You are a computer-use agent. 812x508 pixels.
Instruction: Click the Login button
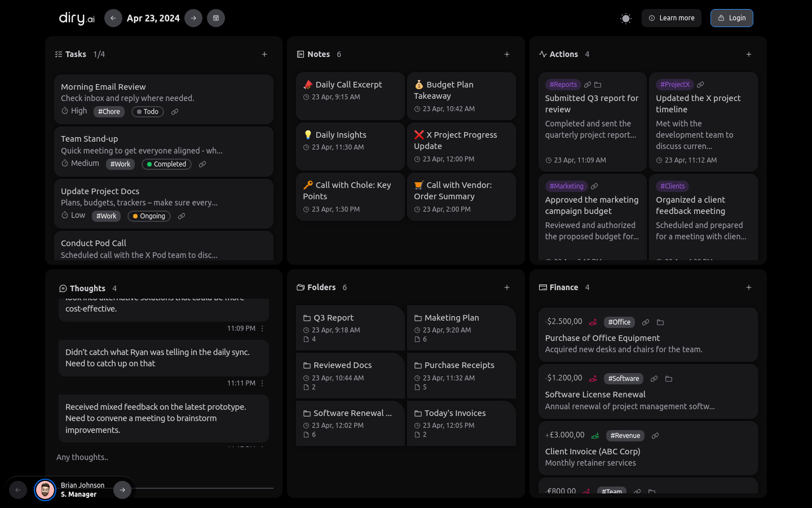tap(732, 18)
